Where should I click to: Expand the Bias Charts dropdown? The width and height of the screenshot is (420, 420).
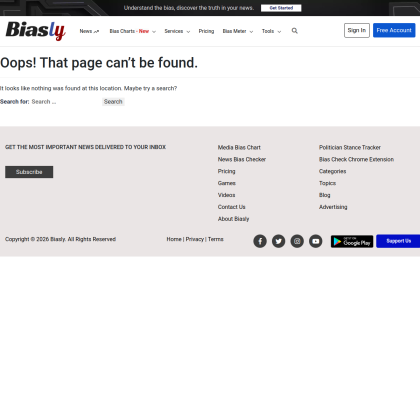point(133,31)
